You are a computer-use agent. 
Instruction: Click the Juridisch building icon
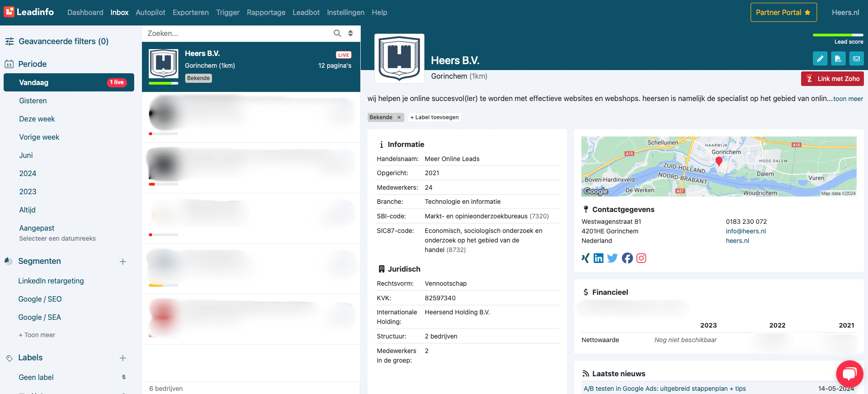[382, 269]
